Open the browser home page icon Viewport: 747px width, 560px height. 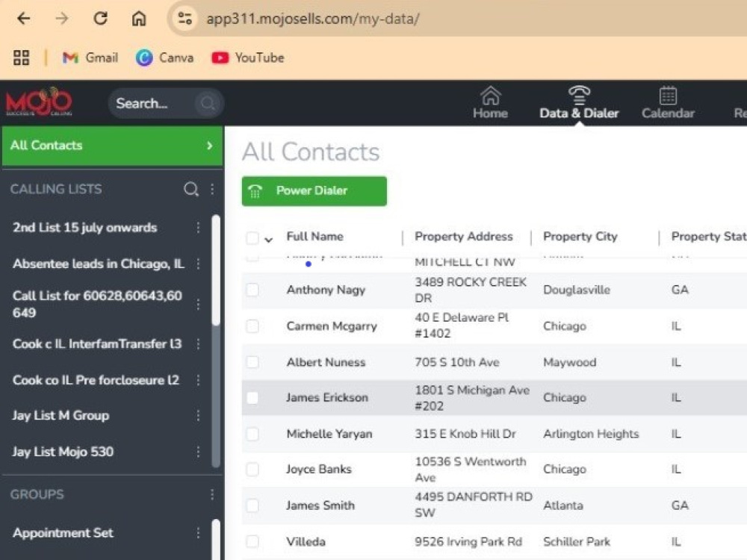click(x=139, y=19)
